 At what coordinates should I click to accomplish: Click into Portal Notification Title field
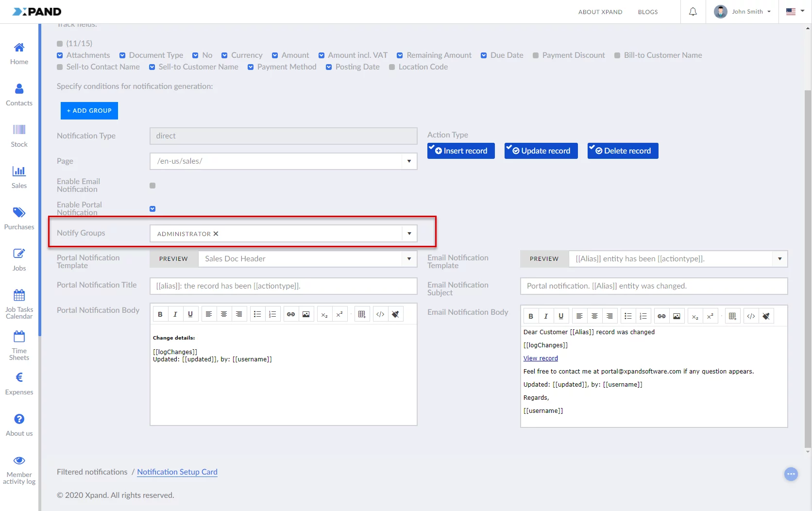click(x=283, y=286)
